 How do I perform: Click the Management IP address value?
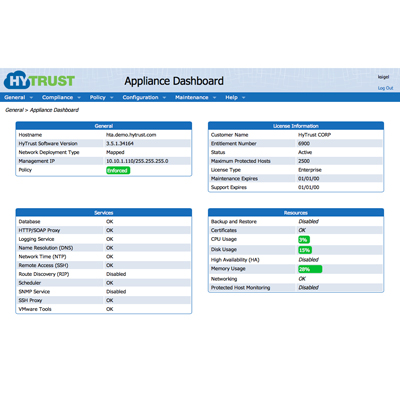point(137,161)
